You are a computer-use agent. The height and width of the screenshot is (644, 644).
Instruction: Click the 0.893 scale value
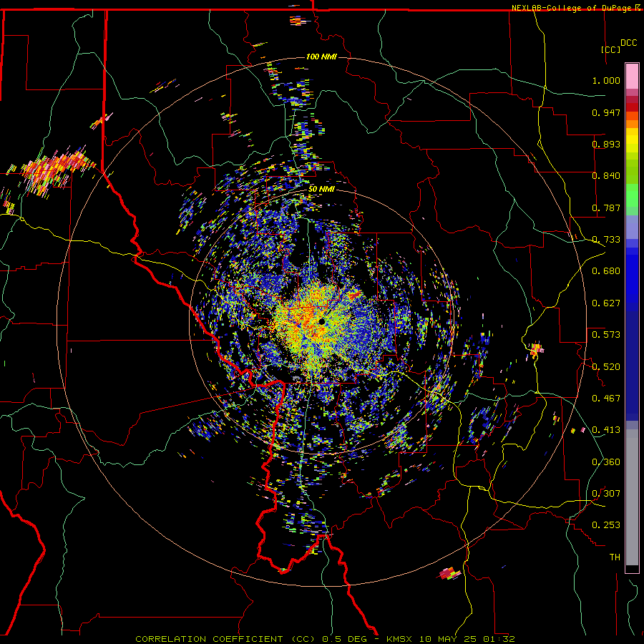coord(606,144)
